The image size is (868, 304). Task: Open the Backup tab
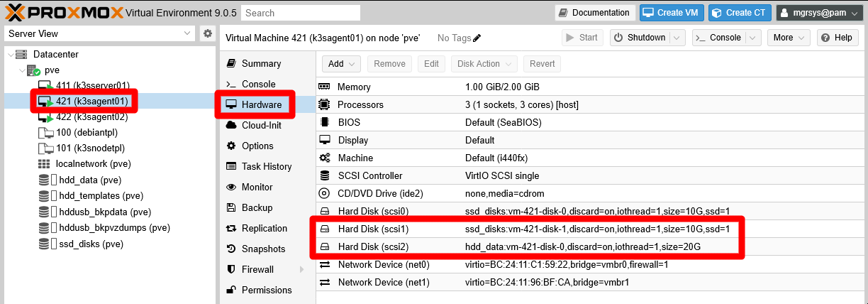[267, 207]
